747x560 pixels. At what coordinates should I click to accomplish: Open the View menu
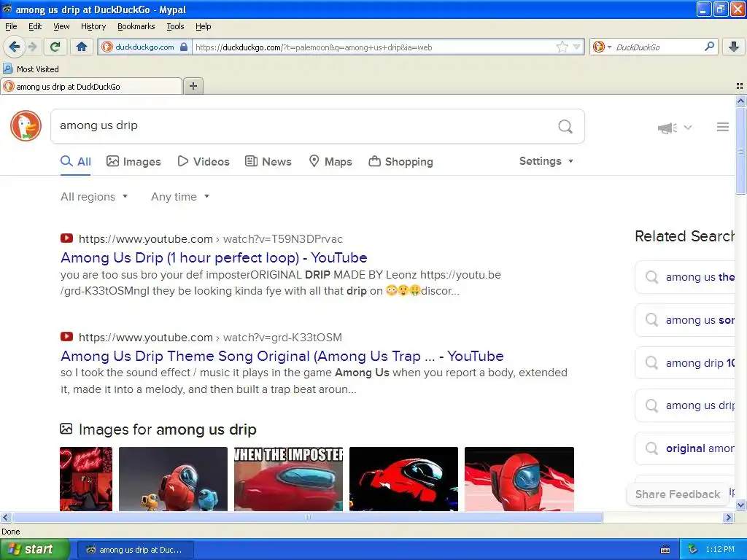tap(61, 27)
